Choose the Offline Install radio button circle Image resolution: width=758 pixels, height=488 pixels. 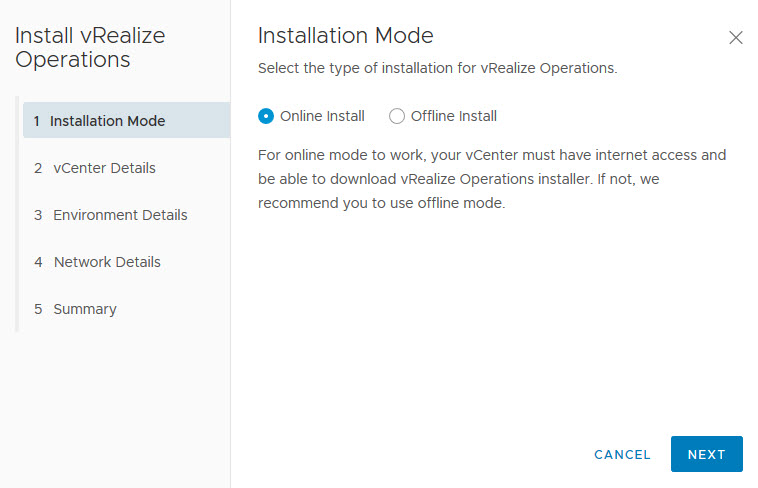397,116
